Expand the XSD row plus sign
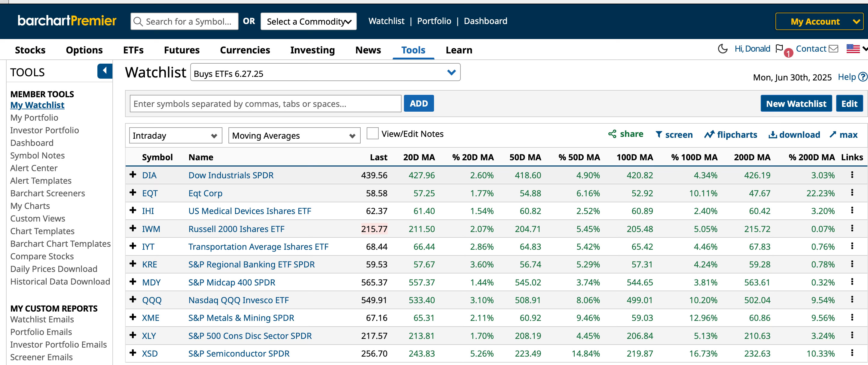This screenshot has height=365, width=868. click(133, 353)
